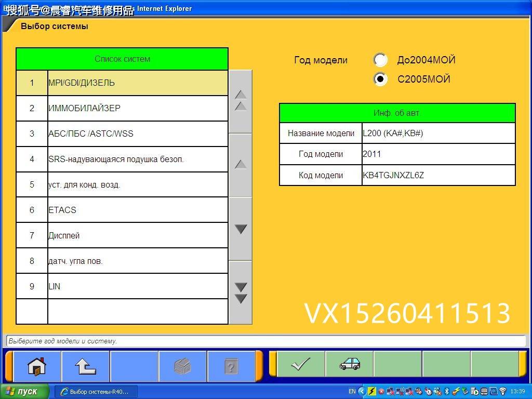This screenshot has width=532, height=399.
Task: Click the model year value 2011
Action: coord(438,154)
